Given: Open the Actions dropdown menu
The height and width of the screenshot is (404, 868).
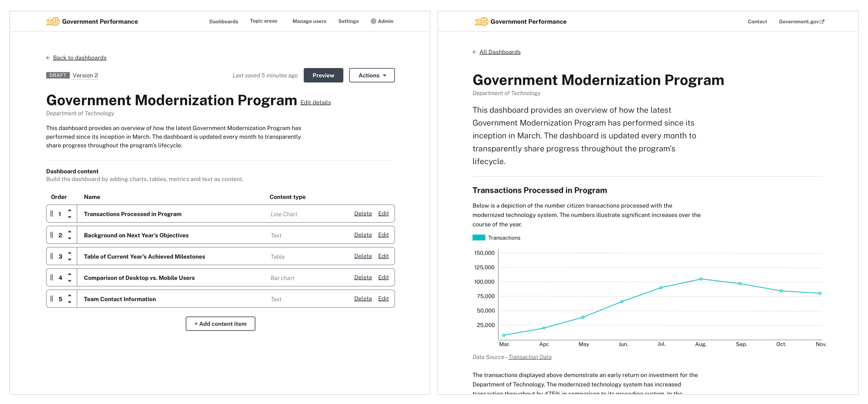Looking at the screenshot, I should point(372,75).
